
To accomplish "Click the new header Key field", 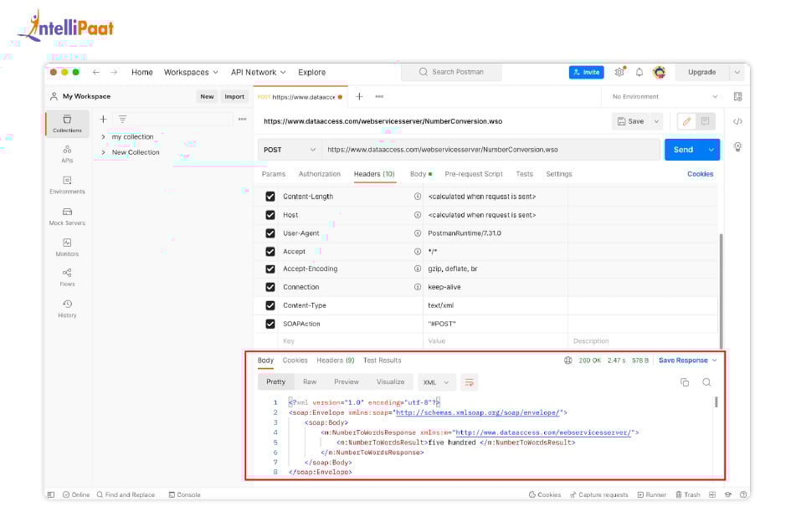I will pos(350,340).
